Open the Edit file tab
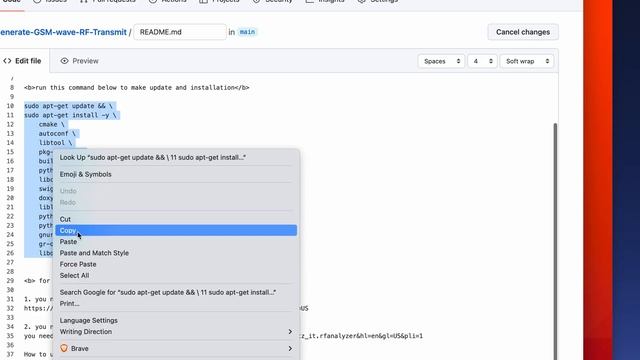 tap(22, 61)
